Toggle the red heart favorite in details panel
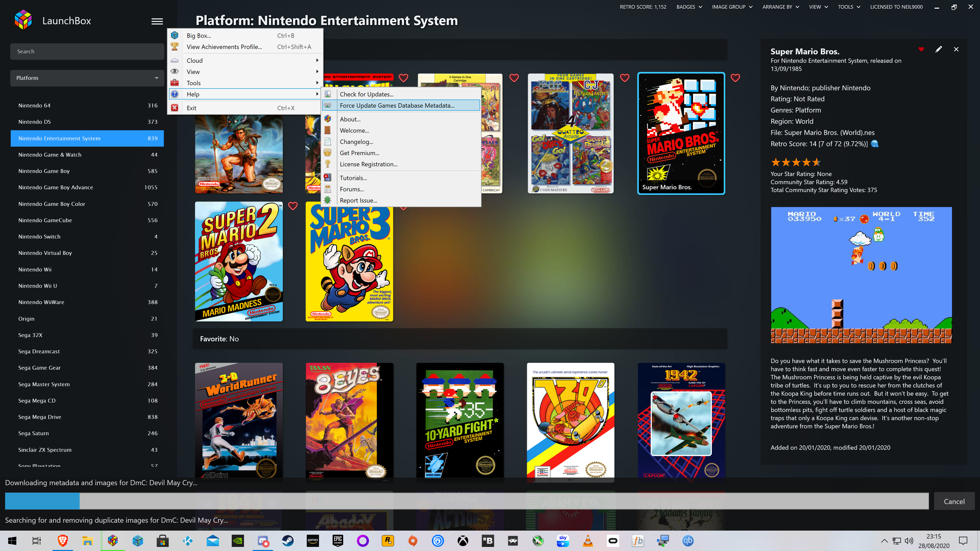This screenshot has height=551, width=980. click(921, 49)
